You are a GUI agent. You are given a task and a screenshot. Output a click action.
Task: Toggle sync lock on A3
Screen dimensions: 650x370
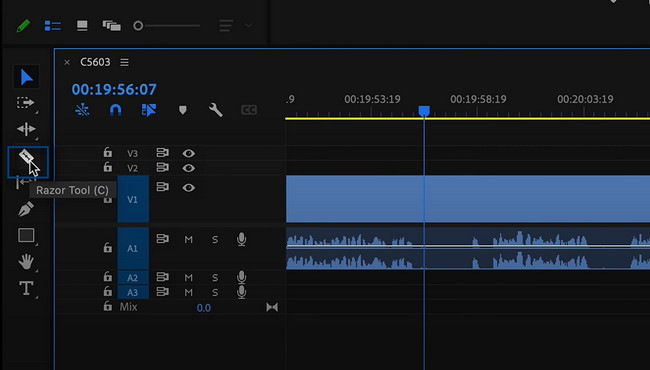(x=162, y=292)
